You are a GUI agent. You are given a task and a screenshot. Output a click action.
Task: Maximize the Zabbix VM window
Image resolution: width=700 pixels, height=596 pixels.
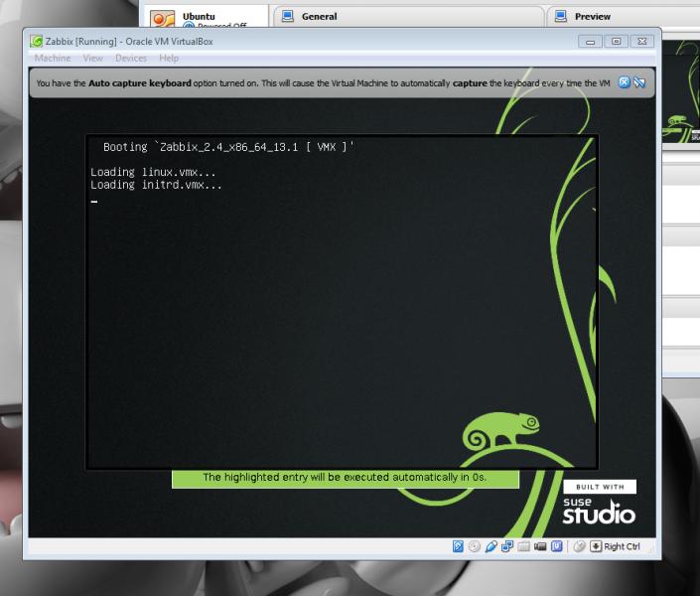click(x=616, y=42)
